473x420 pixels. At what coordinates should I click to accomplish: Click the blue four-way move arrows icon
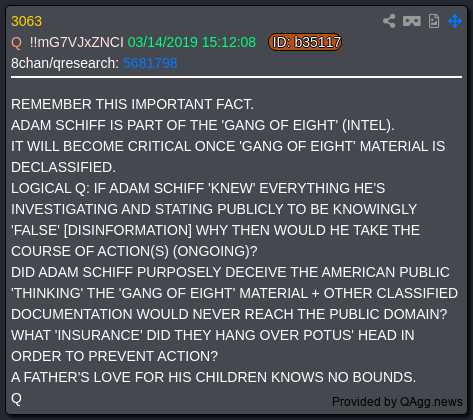tap(455, 21)
